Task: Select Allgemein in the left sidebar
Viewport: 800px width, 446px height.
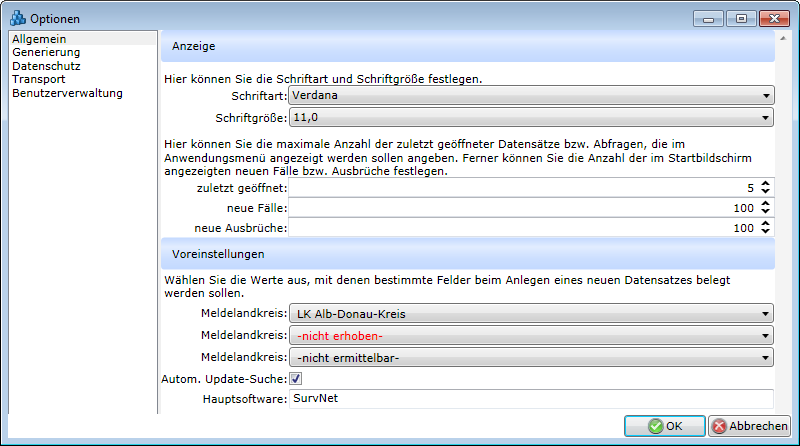Action: tap(34, 38)
